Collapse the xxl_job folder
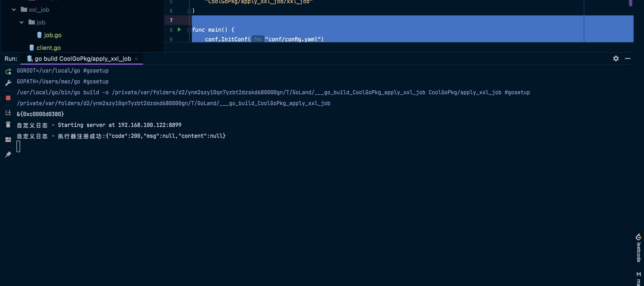 tap(13, 10)
